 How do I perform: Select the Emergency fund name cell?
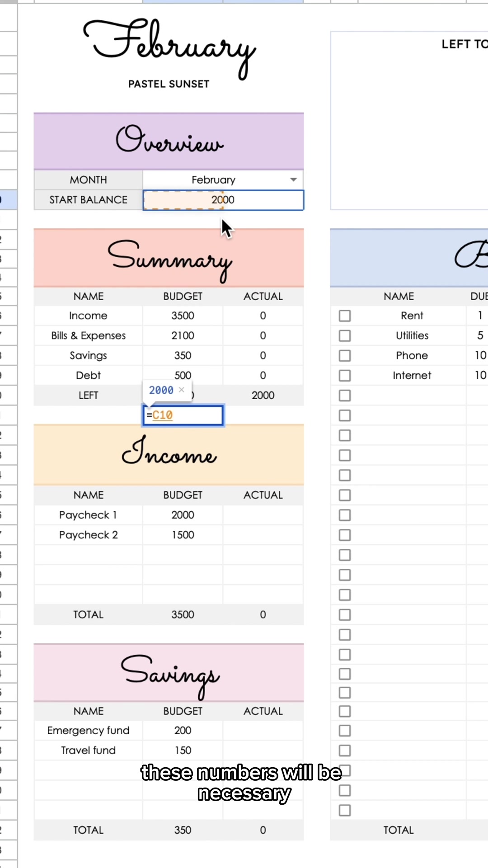[89, 731]
